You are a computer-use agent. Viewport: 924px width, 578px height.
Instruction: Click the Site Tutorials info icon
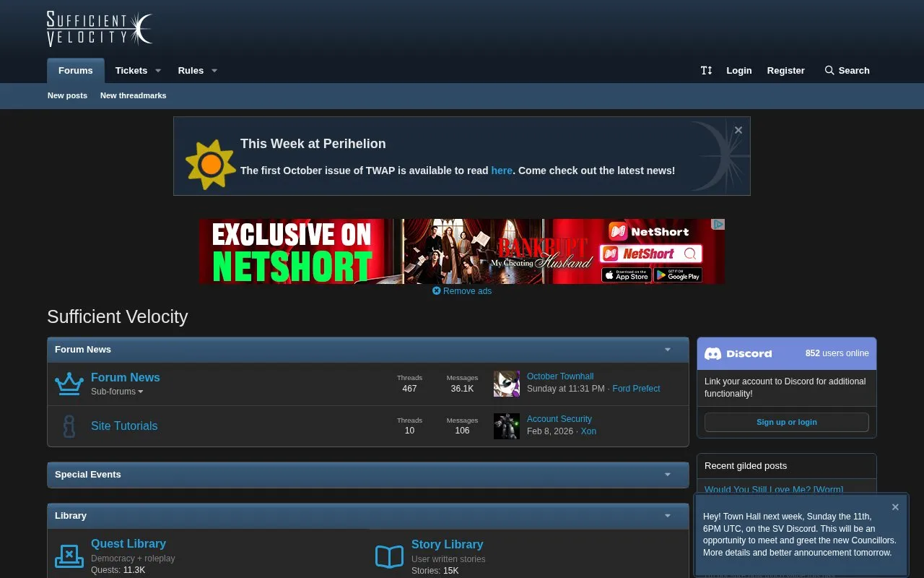[69, 426]
